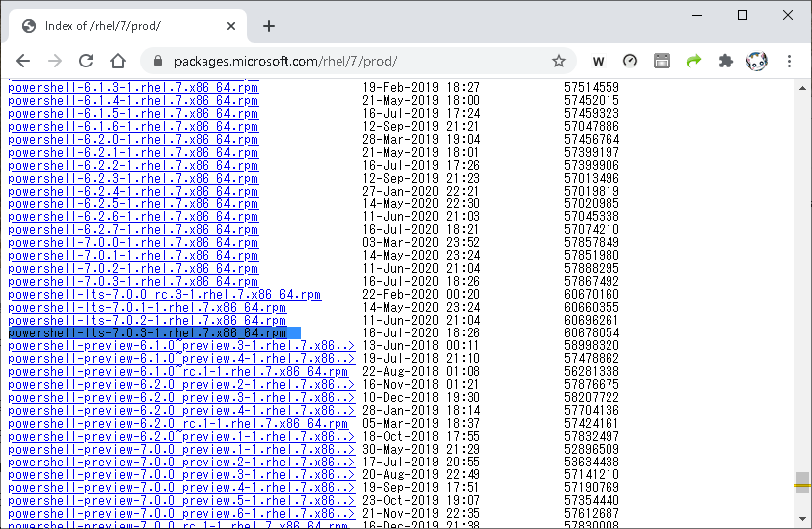Click the scrollbar up arrow
812x529 pixels.
click(x=802, y=88)
